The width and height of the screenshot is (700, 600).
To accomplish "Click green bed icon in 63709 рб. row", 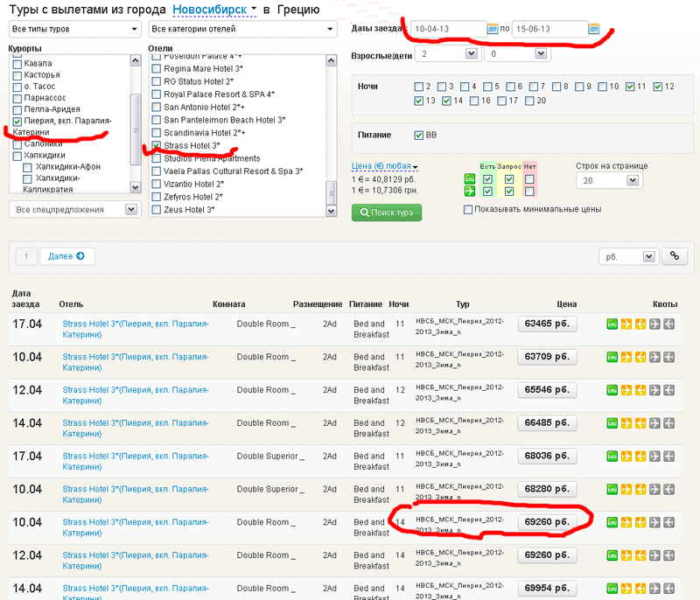I will (x=612, y=357).
